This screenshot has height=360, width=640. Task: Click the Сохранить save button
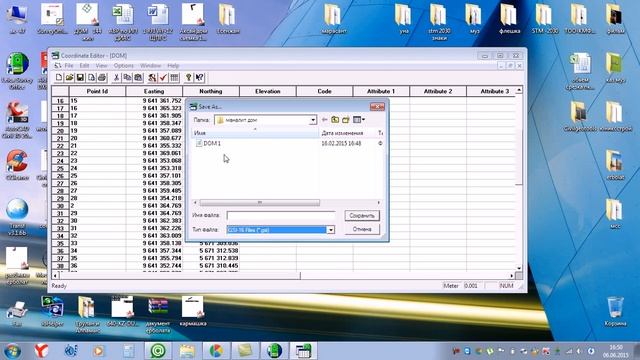(362, 216)
